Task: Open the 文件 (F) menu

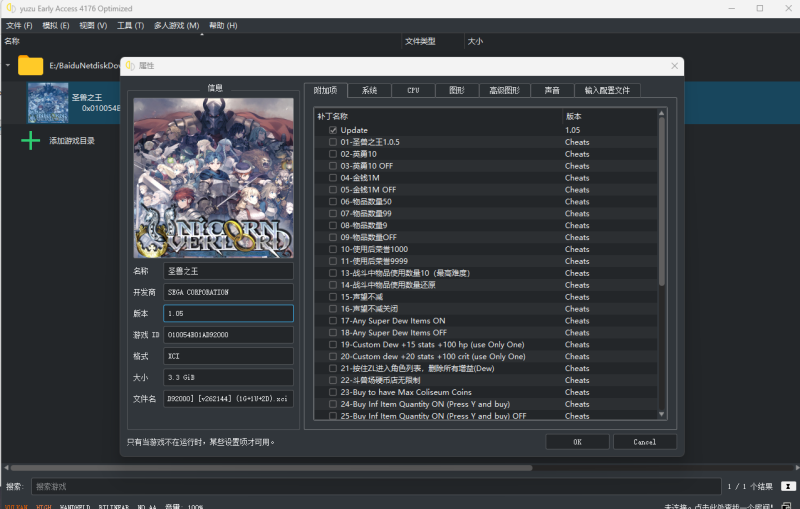Action: [19, 26]
